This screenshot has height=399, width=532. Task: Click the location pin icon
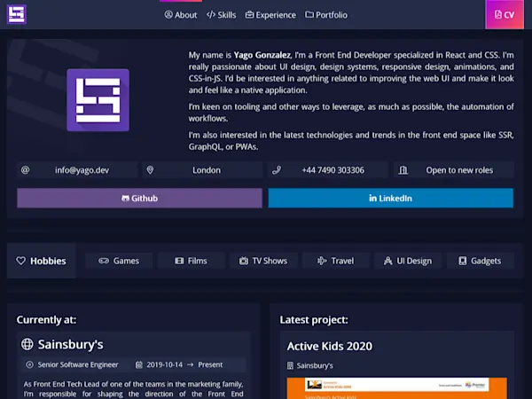point(150,170)
